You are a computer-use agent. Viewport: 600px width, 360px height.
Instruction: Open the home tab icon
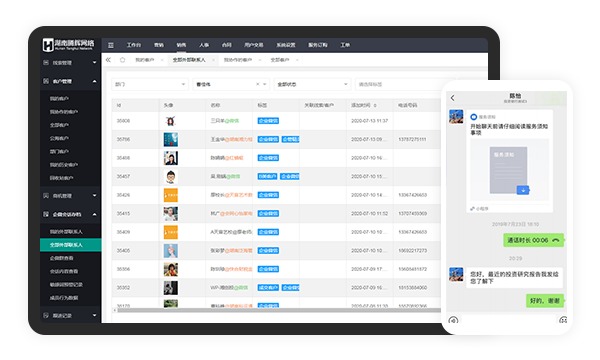pos(122,60)
